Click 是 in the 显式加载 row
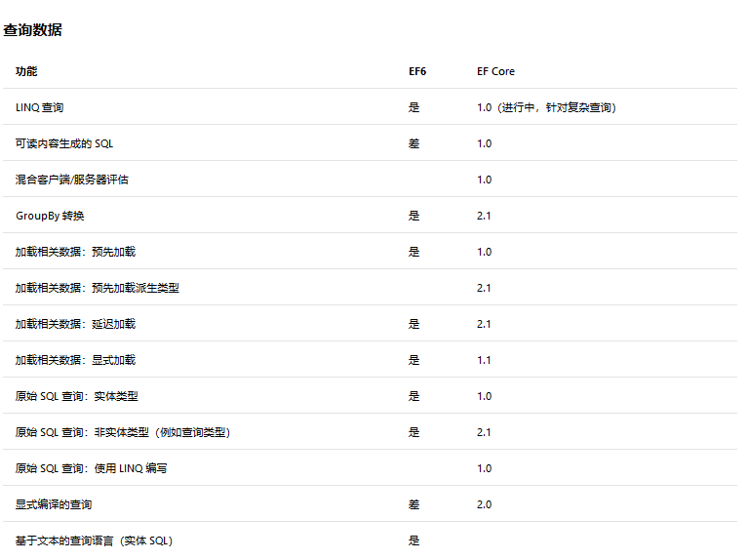 tap(414, 360)
